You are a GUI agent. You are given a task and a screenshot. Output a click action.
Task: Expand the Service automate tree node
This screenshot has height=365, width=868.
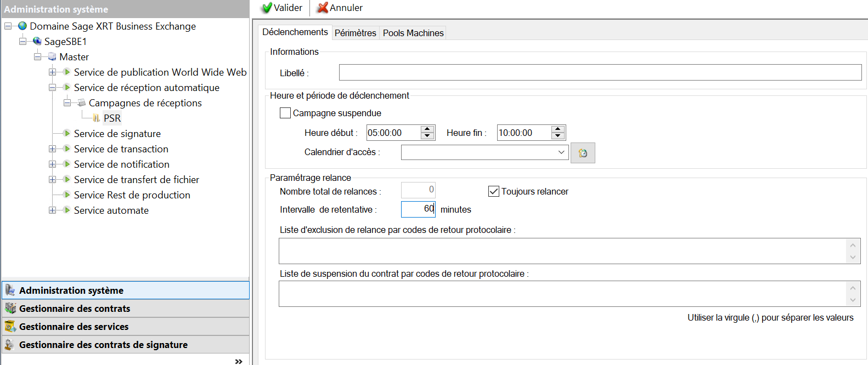pos(53,210)
